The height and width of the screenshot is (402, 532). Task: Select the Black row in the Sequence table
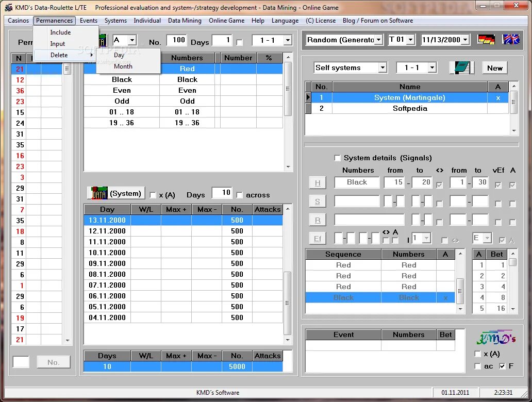(380, 297)
